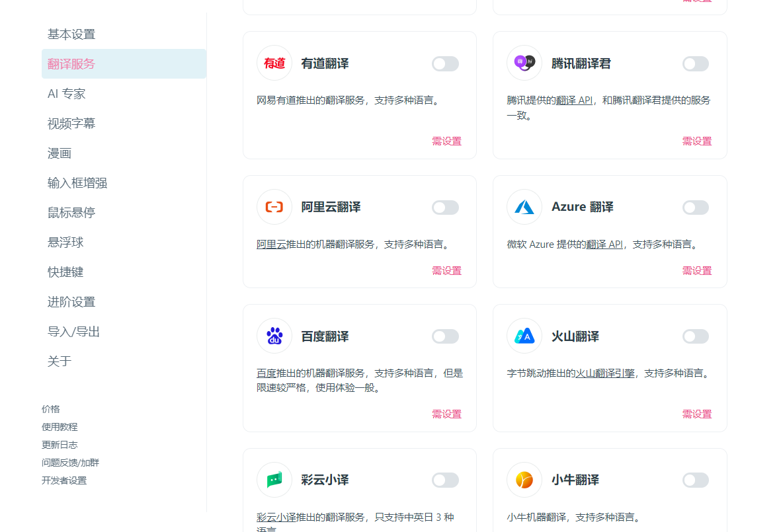Viewport: 783px width, 532px height.
Task: Click the 问题反馈/加群 link
Action: click(x=70, y=463)
